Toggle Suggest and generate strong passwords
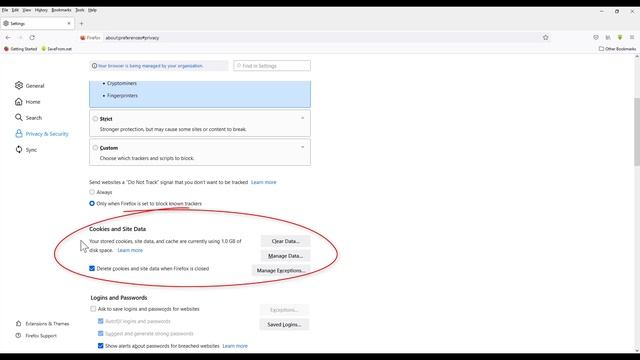This screenshot has height=360, width=640. (x=100, y=333)
